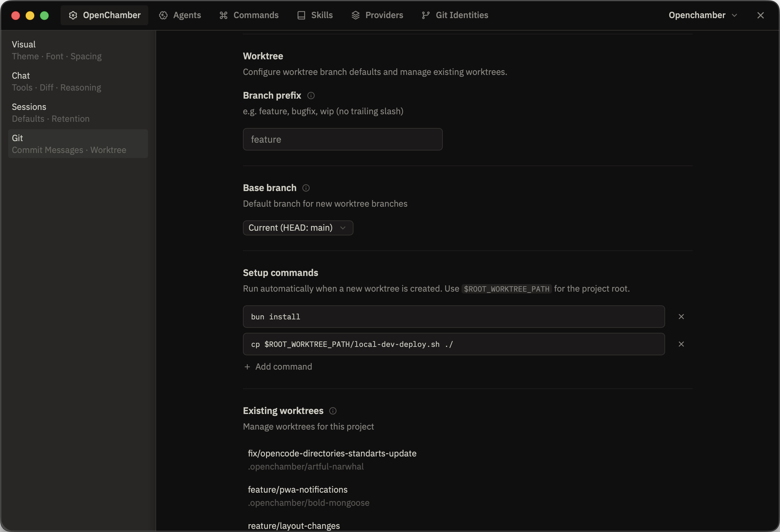
Task: Open Sessions settings in sidebar
Action: pyautogui.click(x=78, y=113)
